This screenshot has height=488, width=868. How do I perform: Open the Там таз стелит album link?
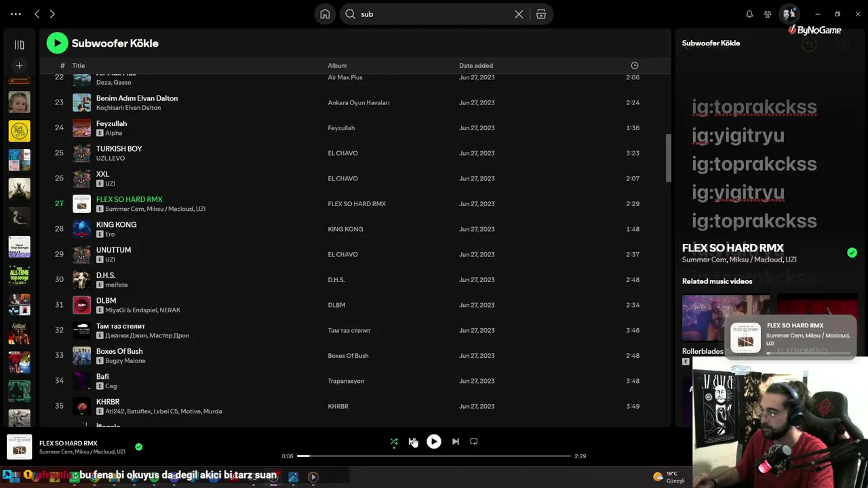tap(349, 331)
